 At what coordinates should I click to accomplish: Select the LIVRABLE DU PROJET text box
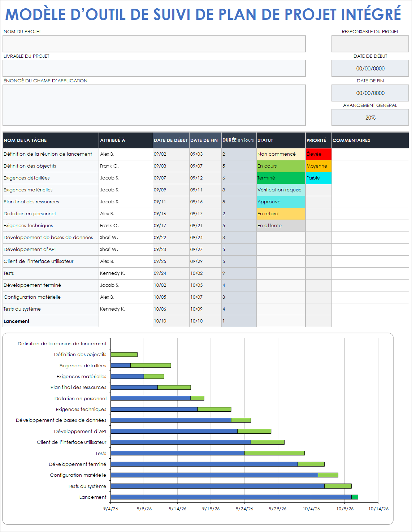pos(155,68)
